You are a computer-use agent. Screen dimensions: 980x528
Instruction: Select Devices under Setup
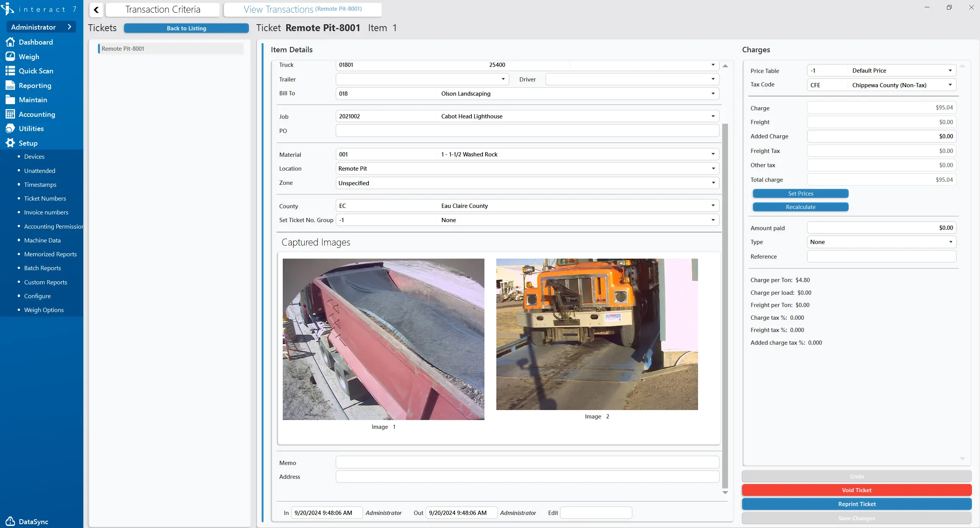[x=34, y=156]
